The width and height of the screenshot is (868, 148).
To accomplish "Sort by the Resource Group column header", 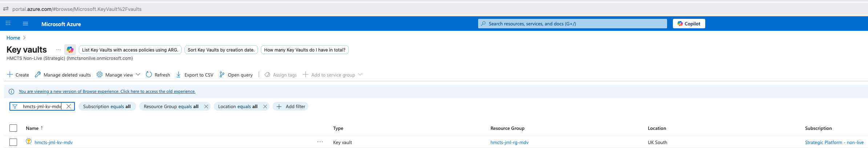I will pos(507,128).
